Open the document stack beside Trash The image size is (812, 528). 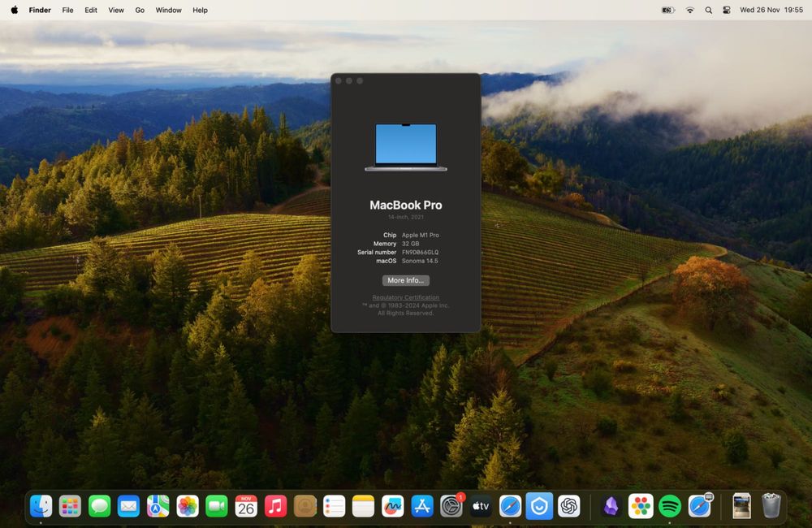[741, 506]
